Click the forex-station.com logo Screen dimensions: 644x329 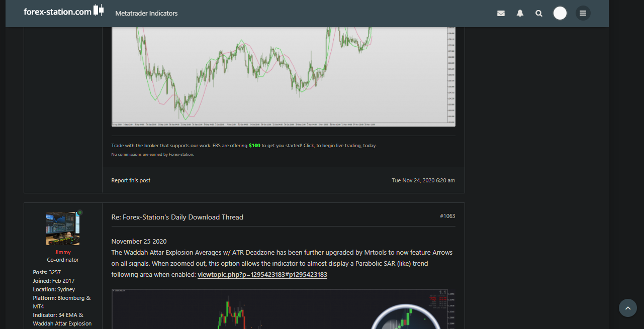click(58, 11)
